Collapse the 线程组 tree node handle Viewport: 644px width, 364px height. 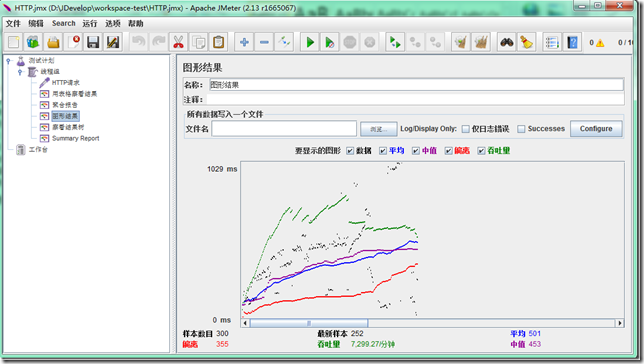coord(20,72)
